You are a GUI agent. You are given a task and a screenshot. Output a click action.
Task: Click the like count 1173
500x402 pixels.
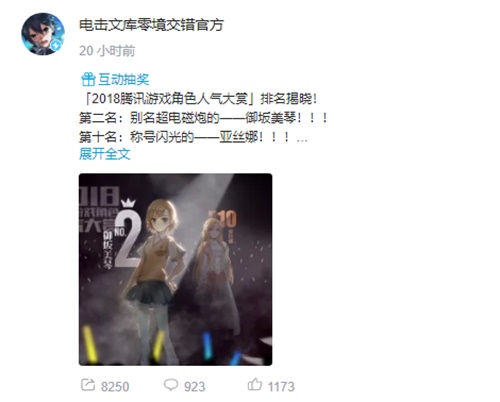(281, 387)
